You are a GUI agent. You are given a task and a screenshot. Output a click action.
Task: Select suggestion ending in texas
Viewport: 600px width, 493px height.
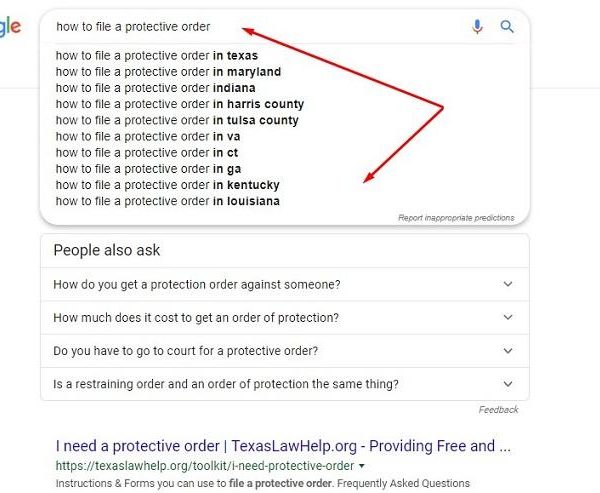click(156, 56)
